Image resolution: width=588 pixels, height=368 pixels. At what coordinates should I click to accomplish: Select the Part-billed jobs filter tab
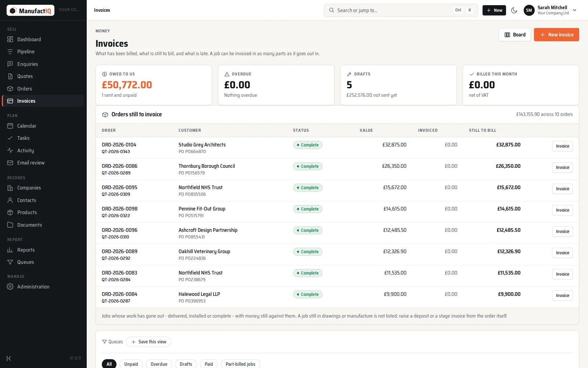click(240, 364)
